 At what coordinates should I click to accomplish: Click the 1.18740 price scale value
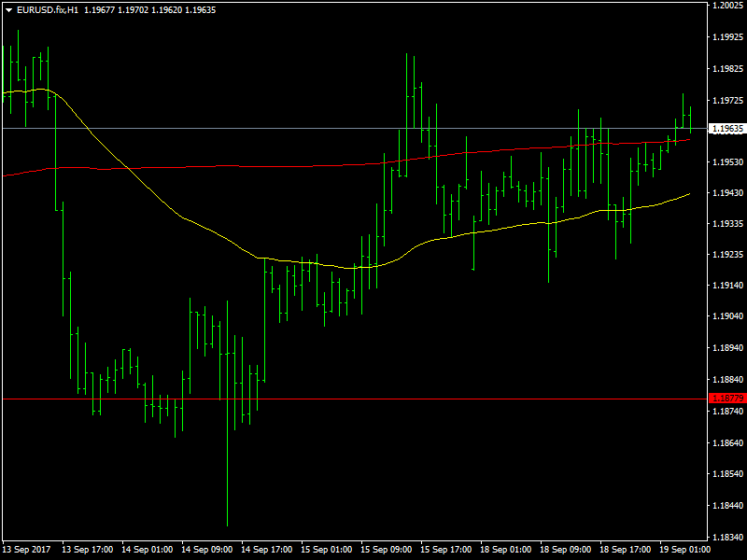pyautogui.click(x=727, y=411)
